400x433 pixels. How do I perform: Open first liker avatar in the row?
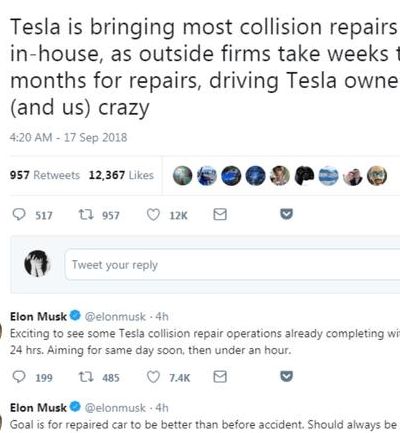[182, 175]
